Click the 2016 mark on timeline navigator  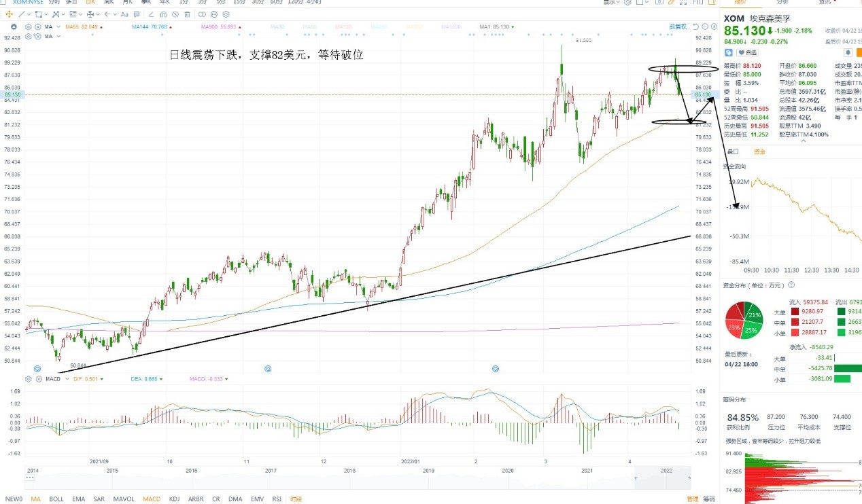[x=191, y=470]
